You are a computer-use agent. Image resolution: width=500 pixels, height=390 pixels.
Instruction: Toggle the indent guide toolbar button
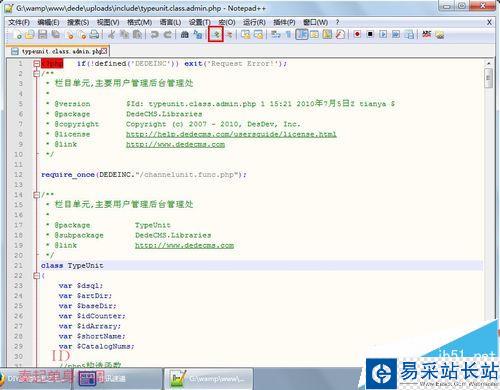(302, 34)
